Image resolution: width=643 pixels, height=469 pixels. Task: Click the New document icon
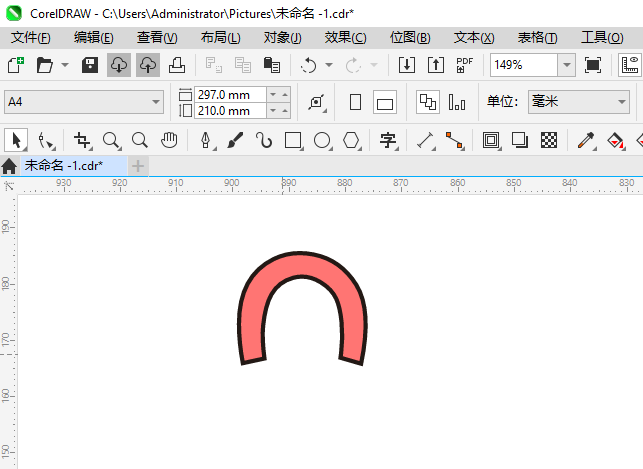[x=16, y=65]
